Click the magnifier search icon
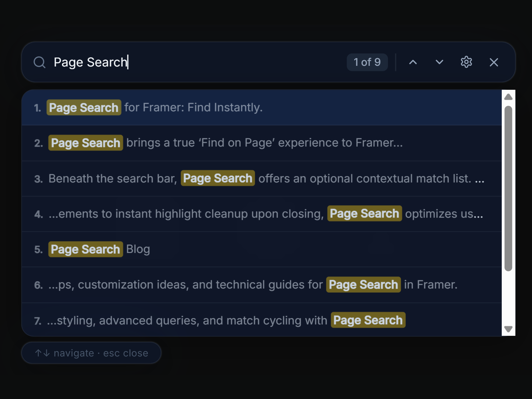 [x=40, y=62]
